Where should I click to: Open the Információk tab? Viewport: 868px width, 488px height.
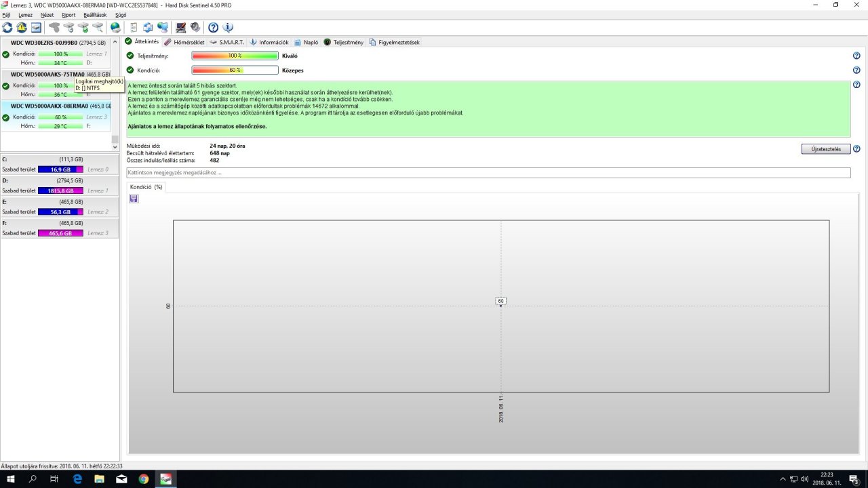pyautogui.click(x=269, y=42)
